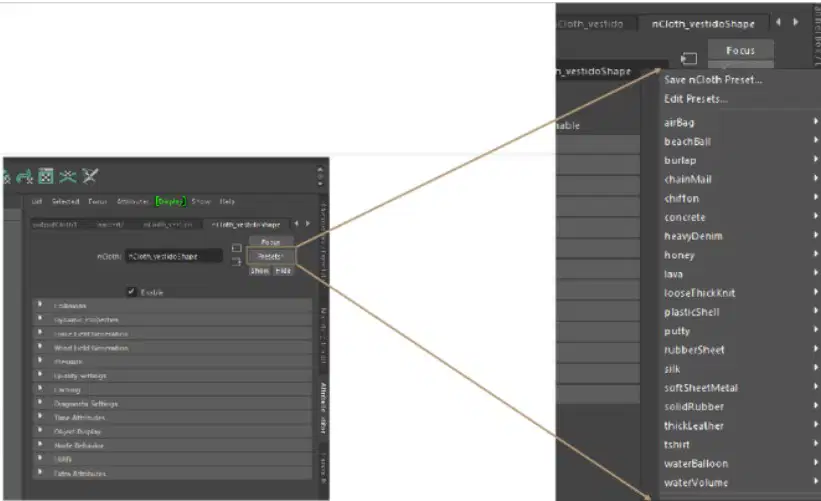Select nCloth_vestidoShape tab in the zoomed panel
821x501 pixels.
pos(703,24)
